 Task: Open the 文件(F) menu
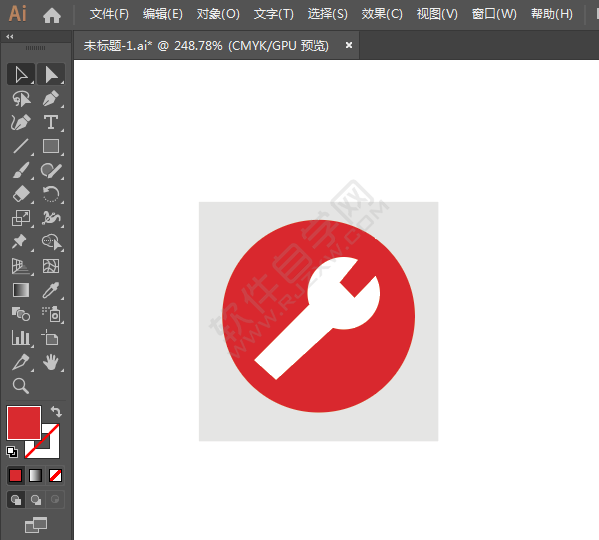tap(109, 14)
